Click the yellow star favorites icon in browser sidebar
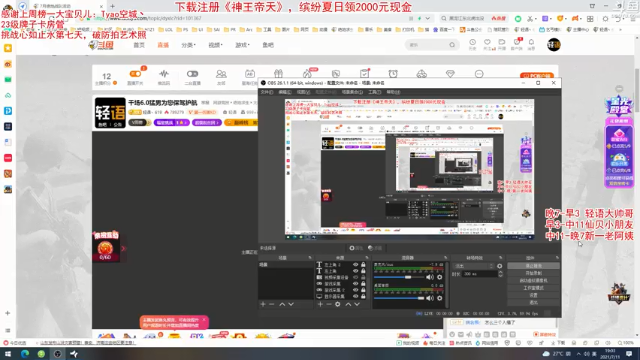The image size is (640, 360). click(x=8, y=48)
